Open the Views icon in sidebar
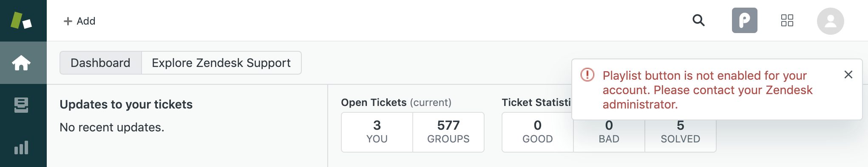 tap(21, 105)
